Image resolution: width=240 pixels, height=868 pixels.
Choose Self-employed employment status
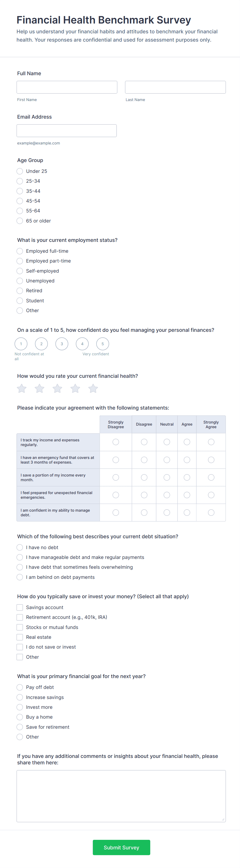(x=20, y=271)
